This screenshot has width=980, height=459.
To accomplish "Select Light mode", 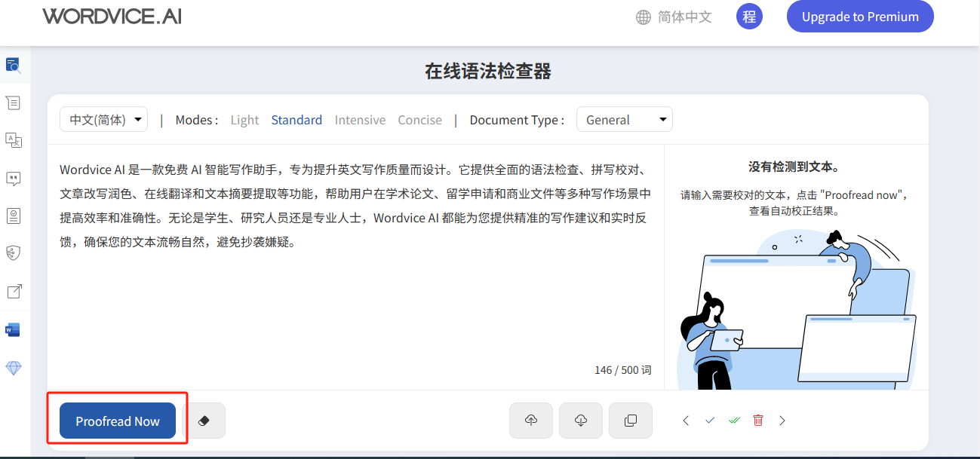I will 244,120.
